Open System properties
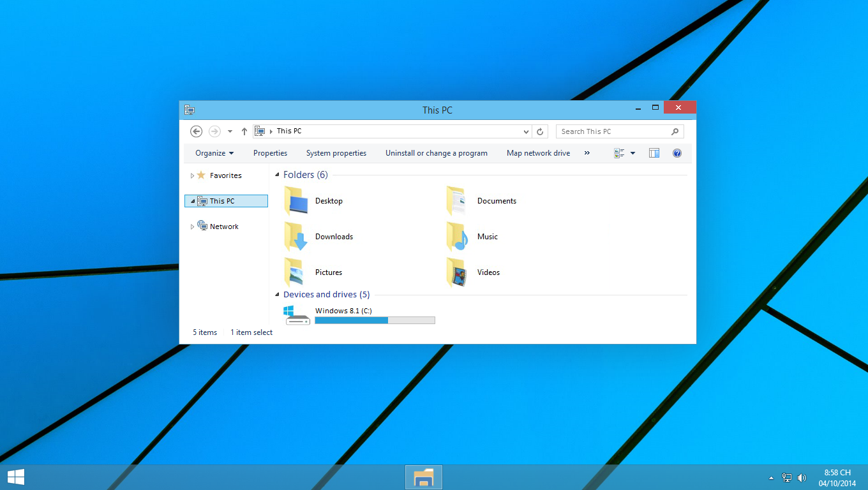Viewport: 868px width, 490px height. 336,153
